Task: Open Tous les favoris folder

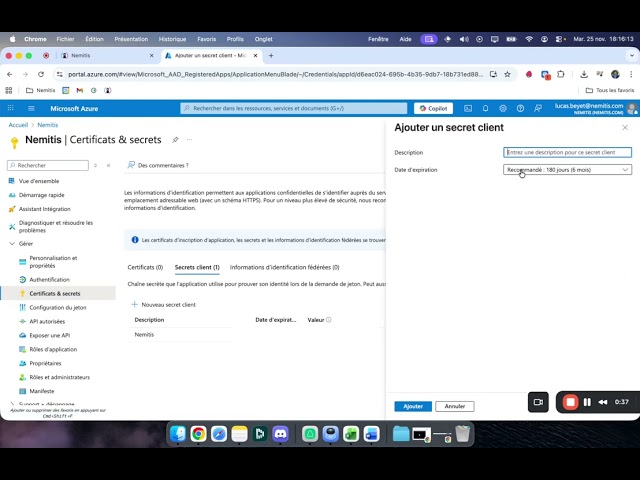Action: click(x=610, y=90)
